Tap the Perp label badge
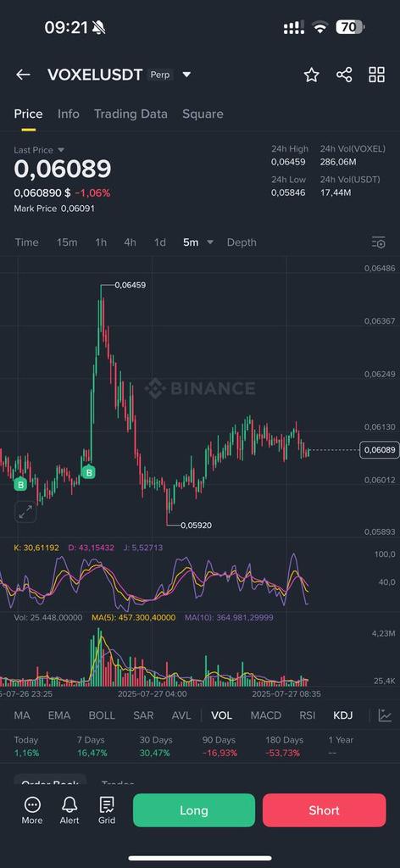400x868 pixels. click(160, 75)
